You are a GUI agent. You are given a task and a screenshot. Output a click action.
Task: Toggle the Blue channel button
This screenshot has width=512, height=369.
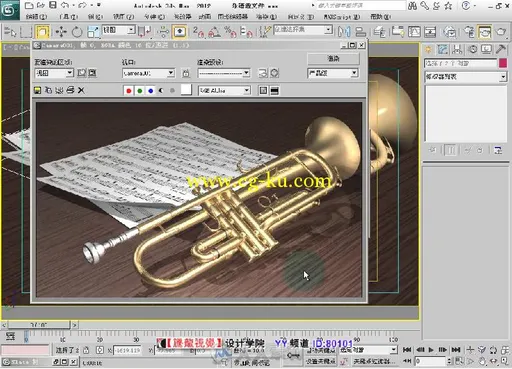click(x=151, y=90)
